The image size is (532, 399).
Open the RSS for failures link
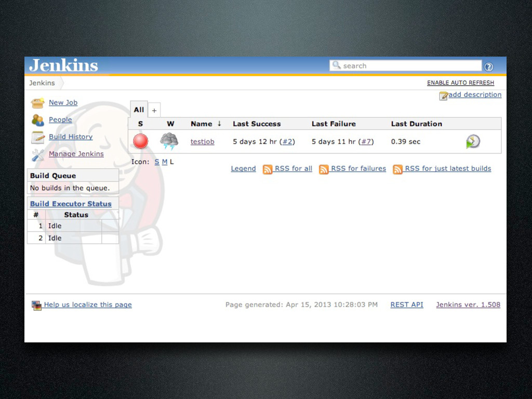point(358,169)
